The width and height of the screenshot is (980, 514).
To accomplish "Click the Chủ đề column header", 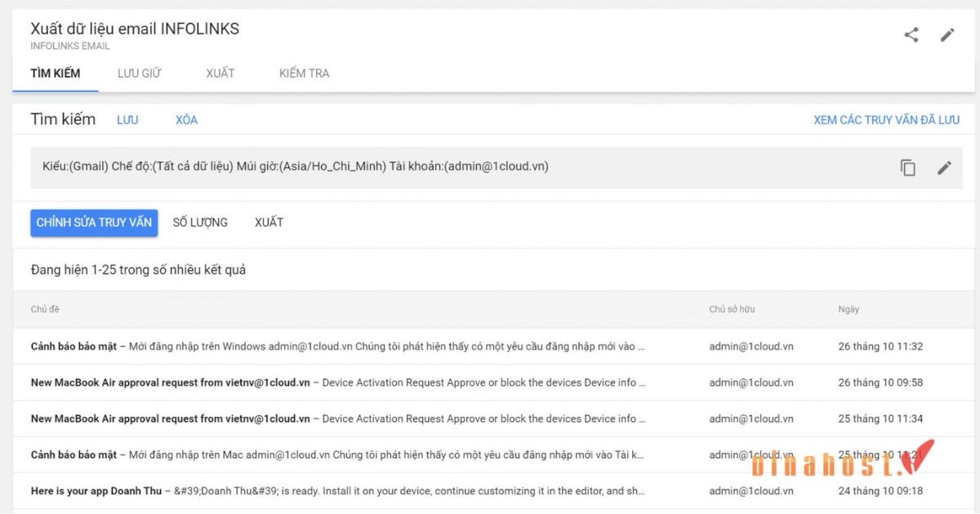I will 45,309.
